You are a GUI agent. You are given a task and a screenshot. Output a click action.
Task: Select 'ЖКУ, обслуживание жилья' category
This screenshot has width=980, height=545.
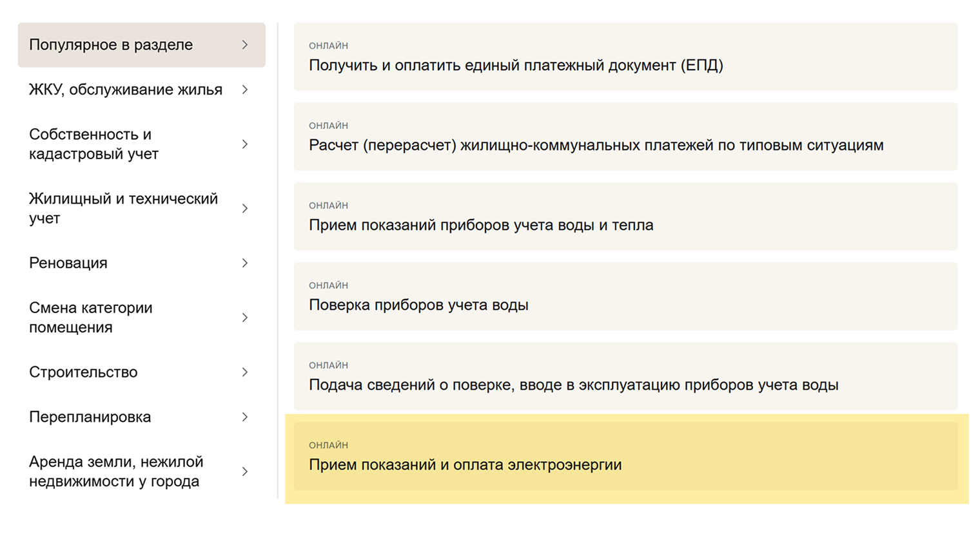pos(126,90)
